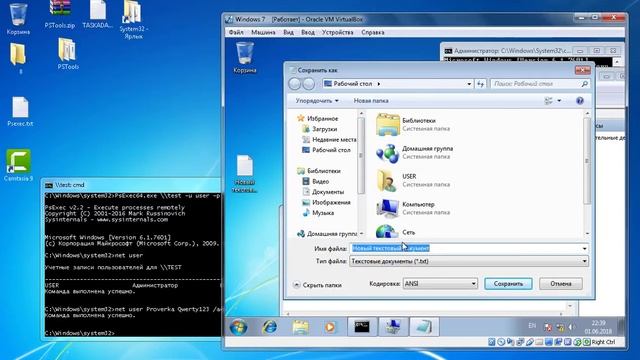Select the PSTools folder on desktop

point(68,53)
